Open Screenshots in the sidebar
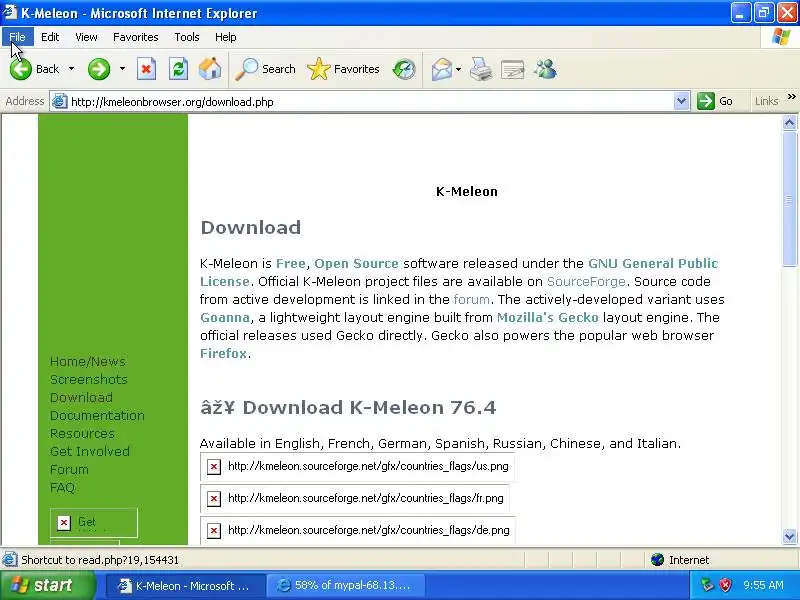This screenshot has width=800, height=600. [x=89, y=380]
